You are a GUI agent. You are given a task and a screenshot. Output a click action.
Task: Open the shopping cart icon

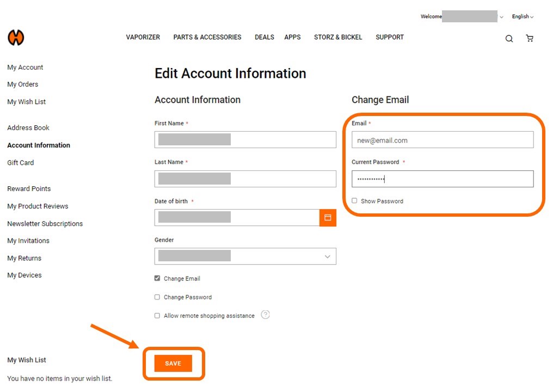[529, 39]
